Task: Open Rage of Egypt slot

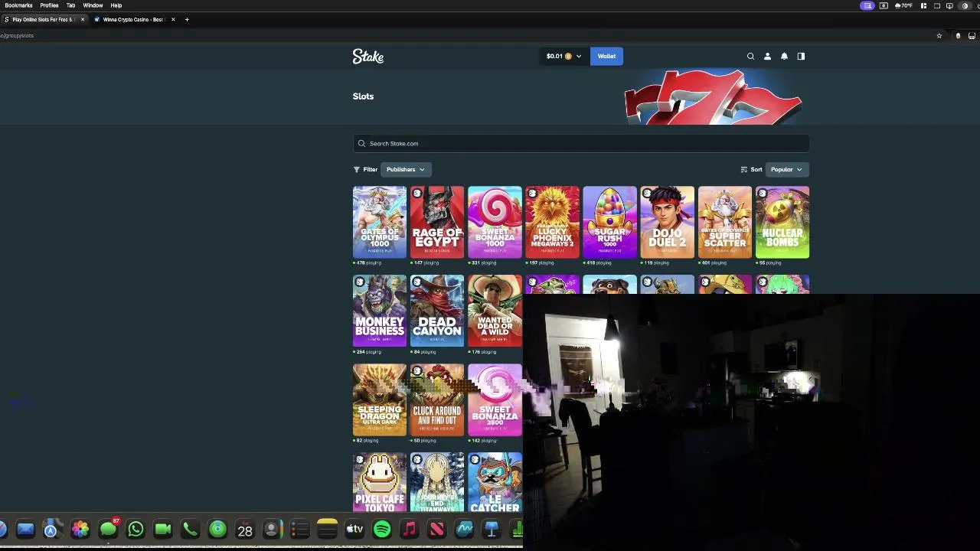Action: pyautogui.click(x=437, y=222)
